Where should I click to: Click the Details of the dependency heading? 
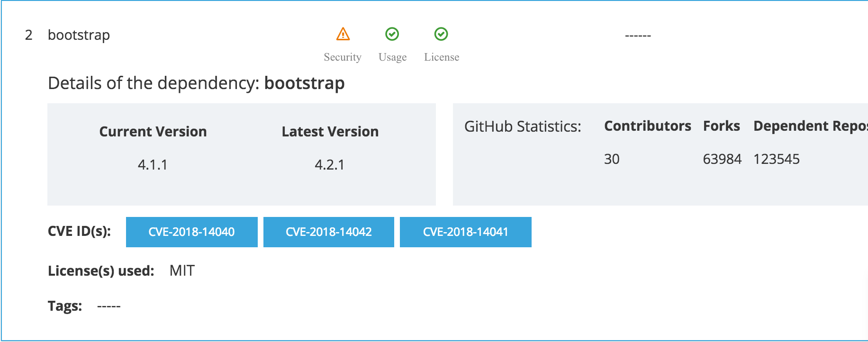click(x=196, y=83)
